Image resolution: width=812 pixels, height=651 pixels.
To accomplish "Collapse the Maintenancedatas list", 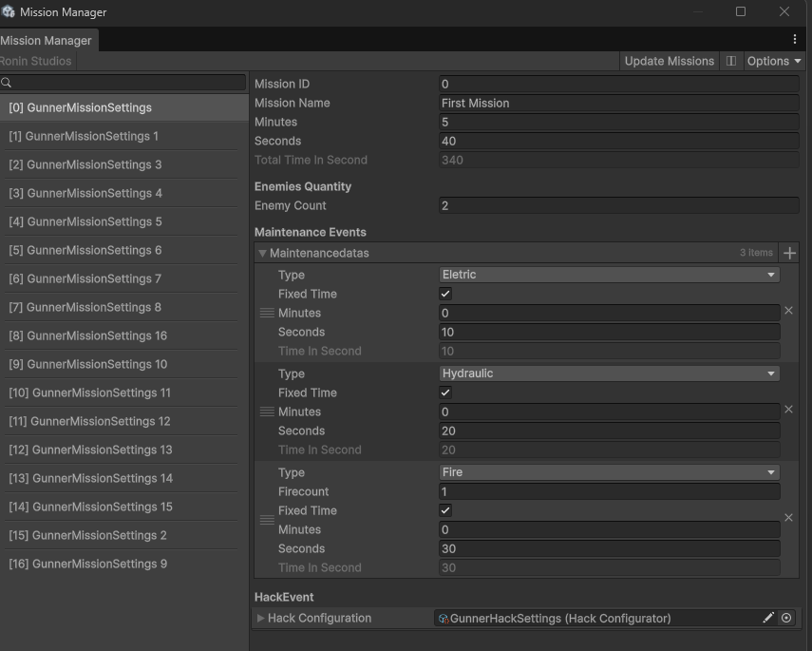I will 262,254.
